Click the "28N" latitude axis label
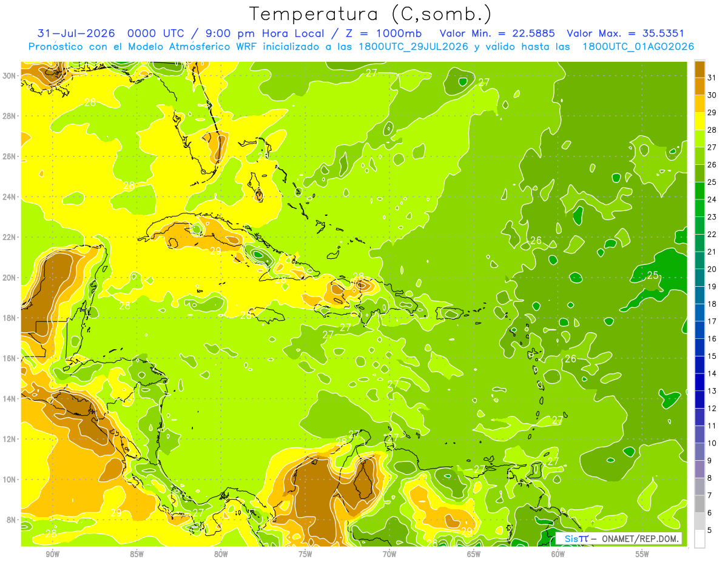This screenshot has width=728, height=562. [x=10, y=116]
